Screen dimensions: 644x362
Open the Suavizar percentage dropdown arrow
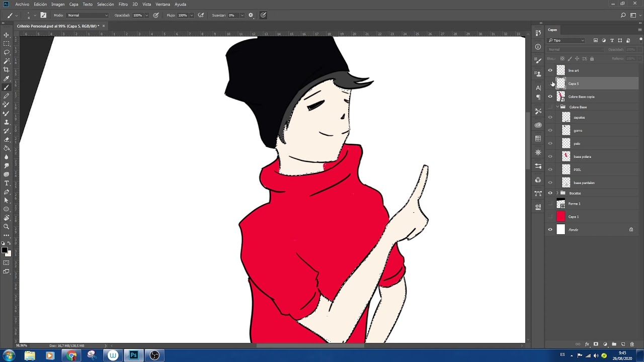(242, 15)
